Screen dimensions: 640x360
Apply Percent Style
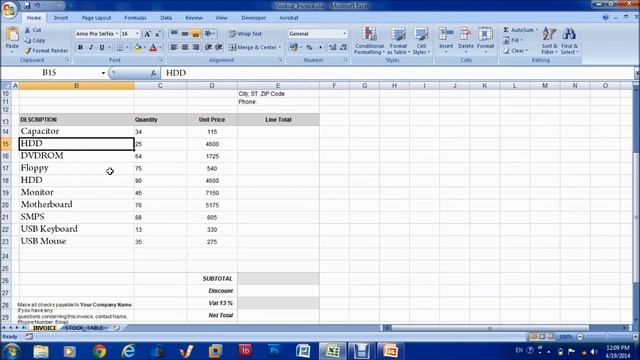click(x=309, y=47)
